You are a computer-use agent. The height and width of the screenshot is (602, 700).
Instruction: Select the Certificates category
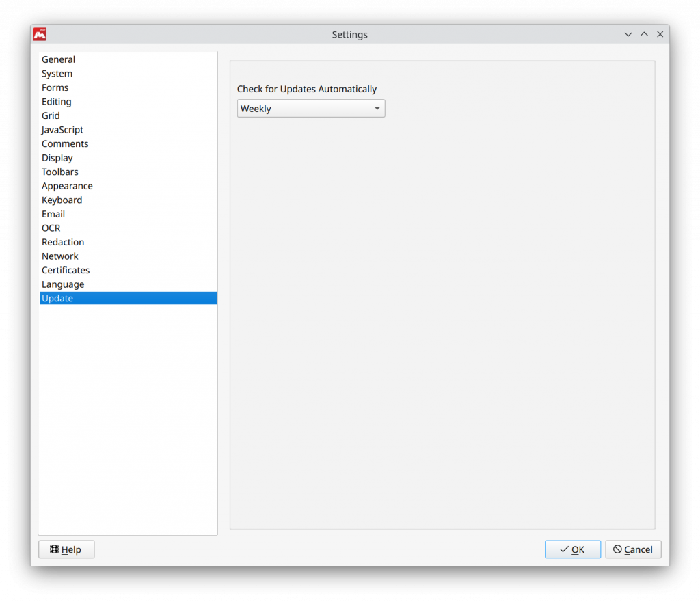[x=66, y=270]
